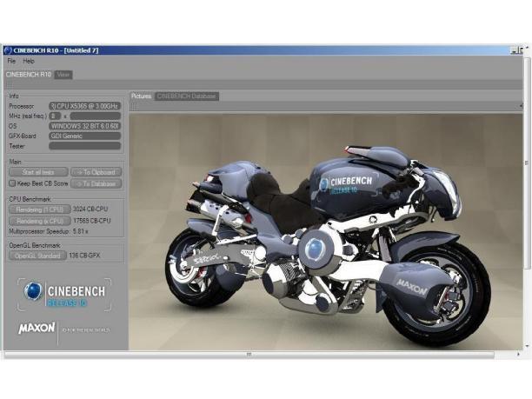Viewport: 532px width, 399px height.
Task: Run the Rendering (1 CPU) benchmark
Action: pyautogui.click(x=40, y=209)
